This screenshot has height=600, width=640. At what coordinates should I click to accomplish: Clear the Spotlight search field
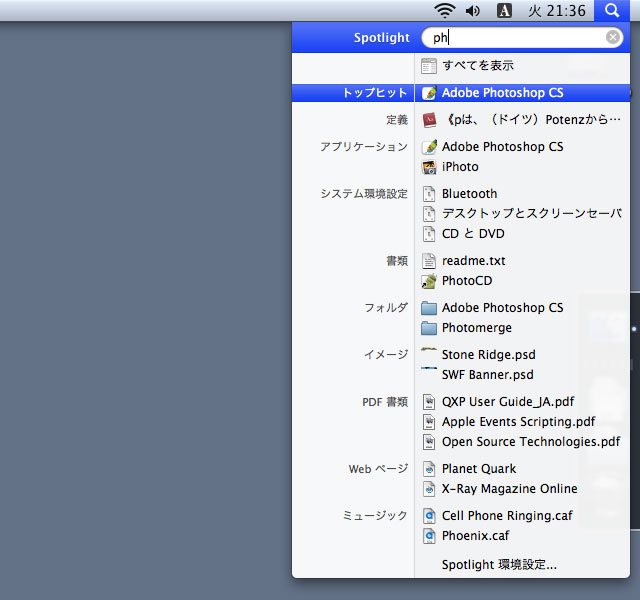pos(613,37)
